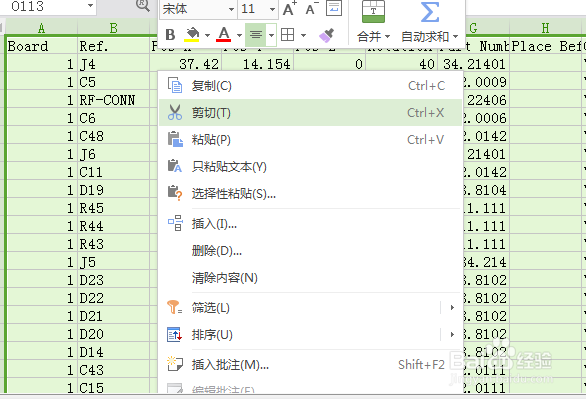Click the Place Bef header cell

pos(545,46)
